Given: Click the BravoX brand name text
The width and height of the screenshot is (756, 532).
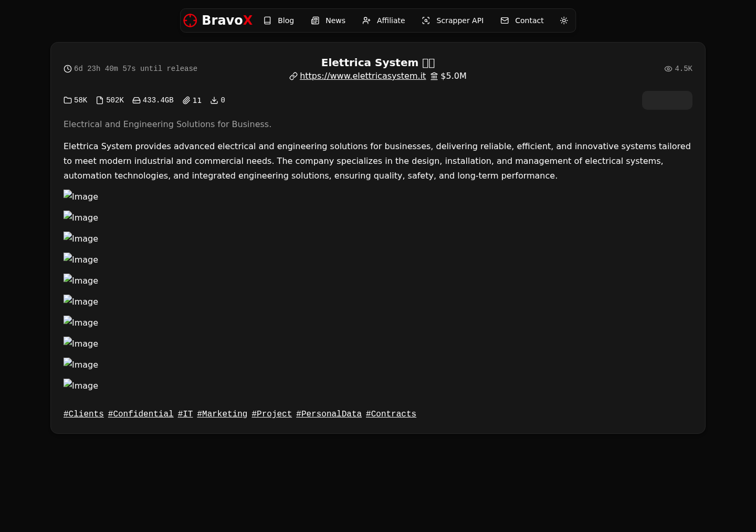Looking at the screenshot, I should click(x=227, y=20).
